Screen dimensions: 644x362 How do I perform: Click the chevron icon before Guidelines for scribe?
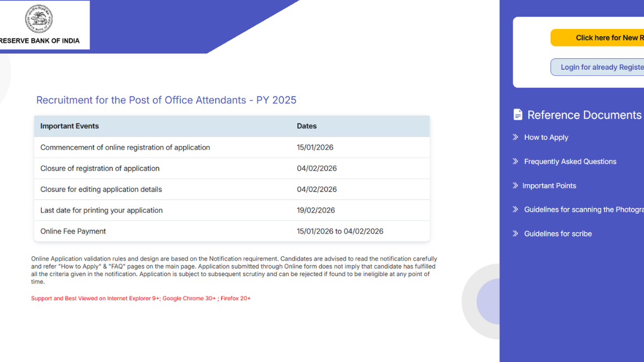click(515, 233)
